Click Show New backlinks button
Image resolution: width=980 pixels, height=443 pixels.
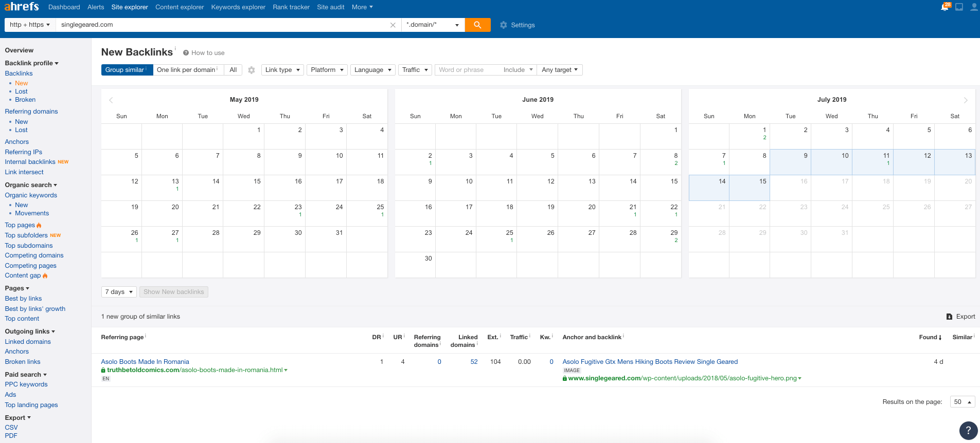174,292
